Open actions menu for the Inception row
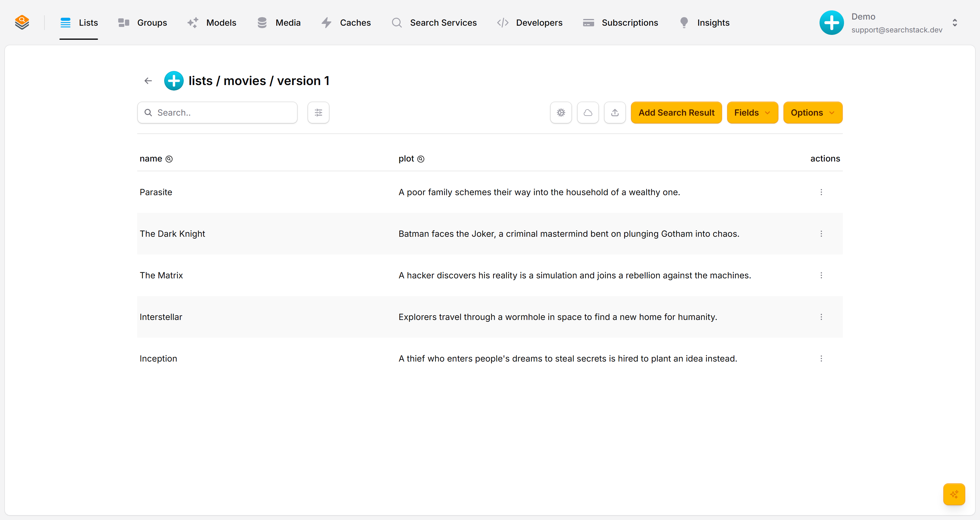 coord(821,358)
